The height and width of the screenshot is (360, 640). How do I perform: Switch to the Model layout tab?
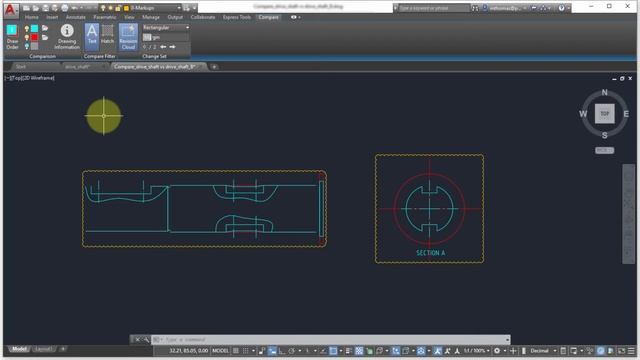[19, 349]
